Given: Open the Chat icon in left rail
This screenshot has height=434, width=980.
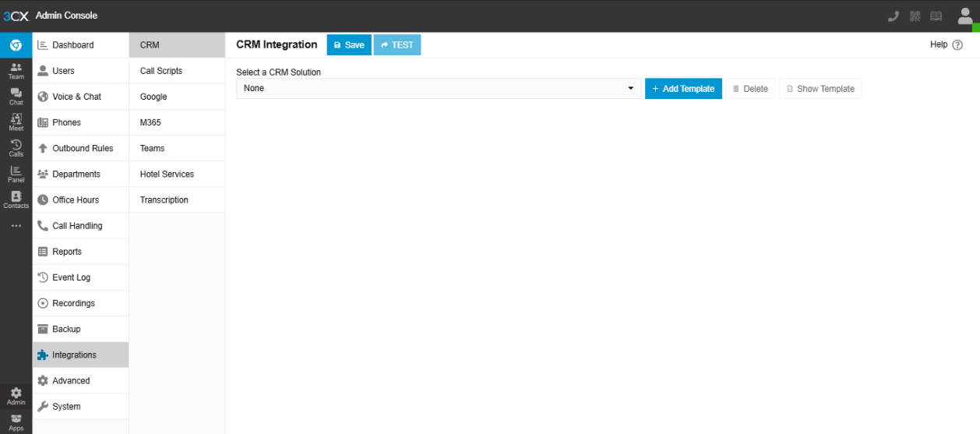Looking at the screenshot, I should coord(16,96).
